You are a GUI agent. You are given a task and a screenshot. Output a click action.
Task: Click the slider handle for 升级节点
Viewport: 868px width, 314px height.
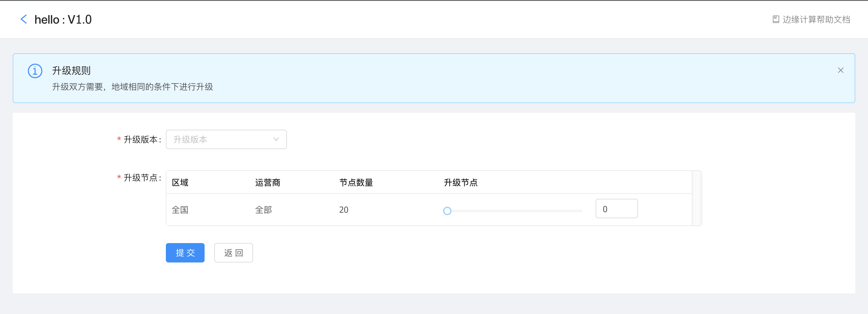[447, 211]
